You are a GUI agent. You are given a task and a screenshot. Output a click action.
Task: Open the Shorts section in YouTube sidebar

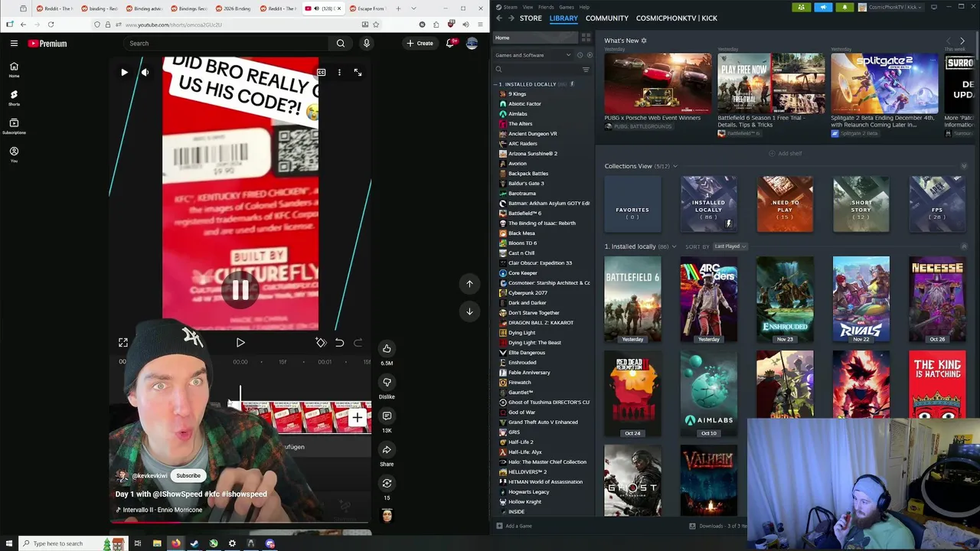[x=14, y=97]
